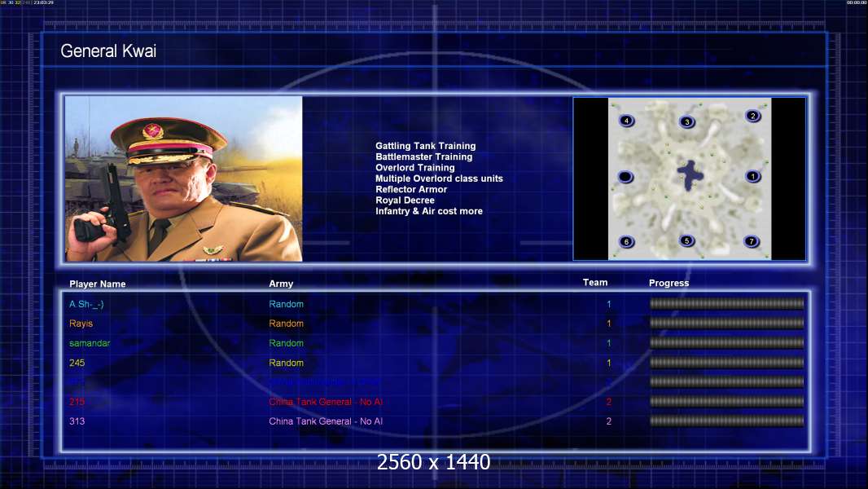Click the General Kwai title heading
The width and height of the screenshot is (868, 489).
(x=108, y=51)
